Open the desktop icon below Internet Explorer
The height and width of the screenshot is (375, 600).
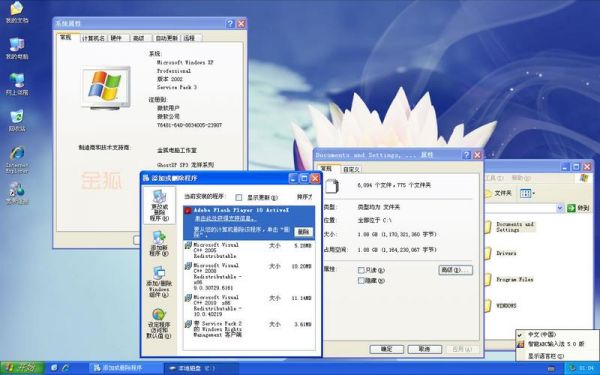coord(17,193)
